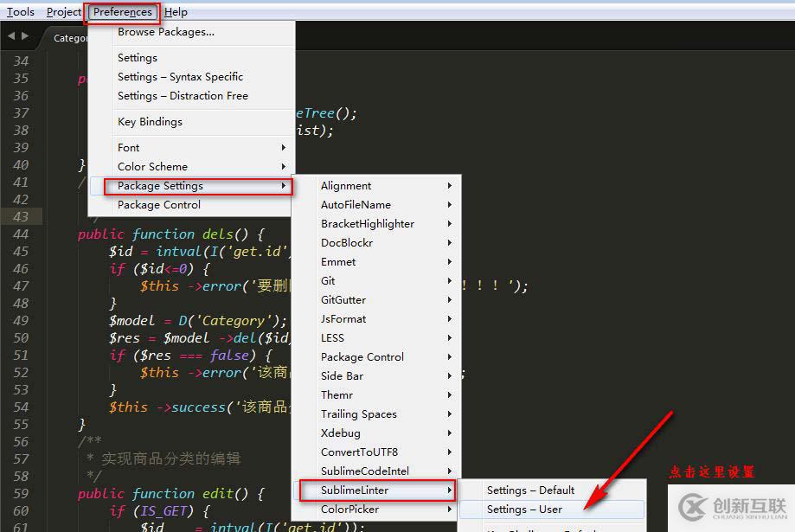Open the Tools menu
Screen dimensions: 795x532
[x=21, y=11]
